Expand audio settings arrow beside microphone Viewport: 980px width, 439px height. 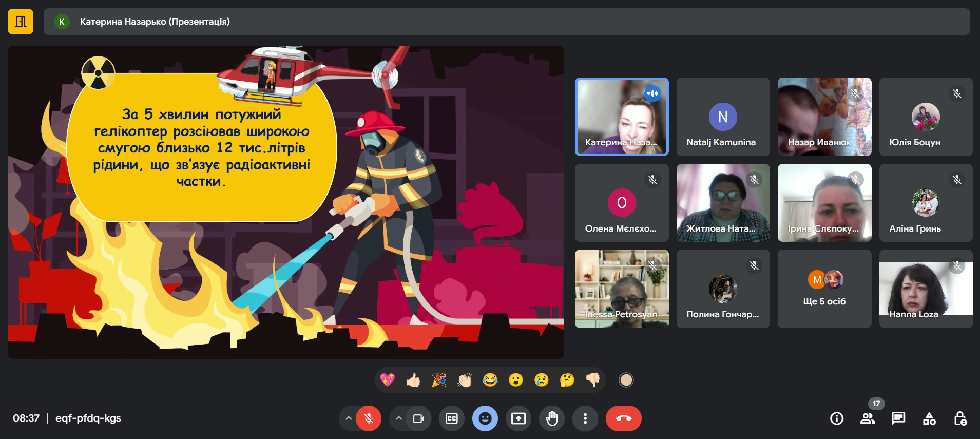[349, 418]
